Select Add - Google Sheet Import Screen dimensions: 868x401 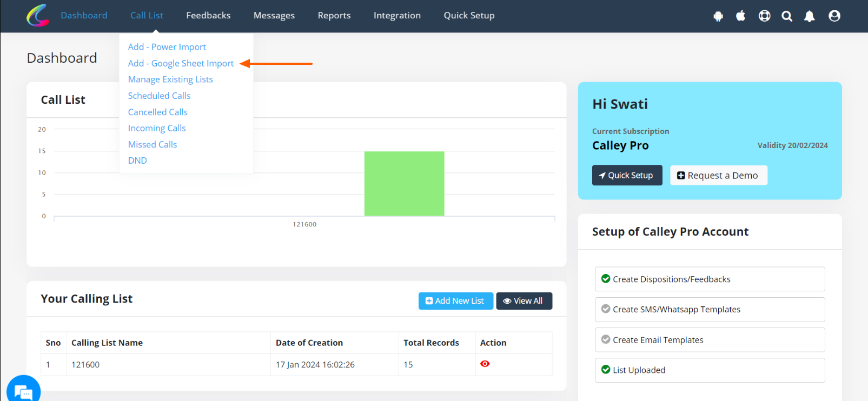[x=181, y=63]
